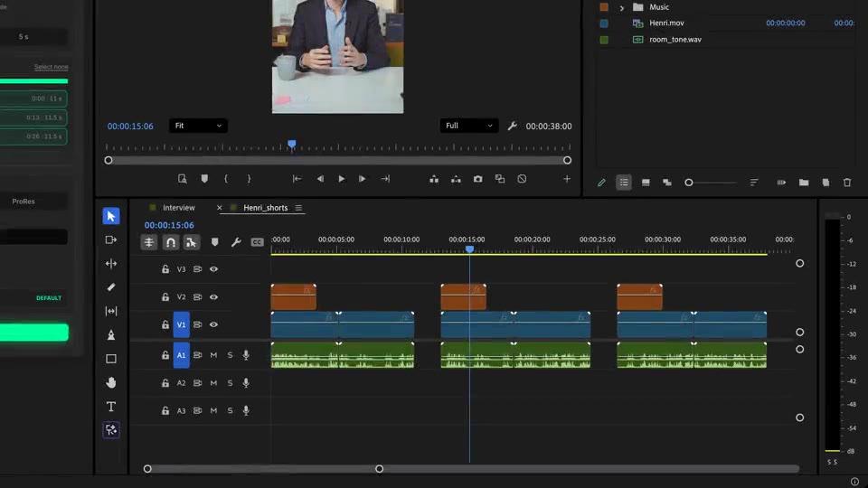868x488 pixels.
Task: Go to Out point
Action: tap(385, 179)
